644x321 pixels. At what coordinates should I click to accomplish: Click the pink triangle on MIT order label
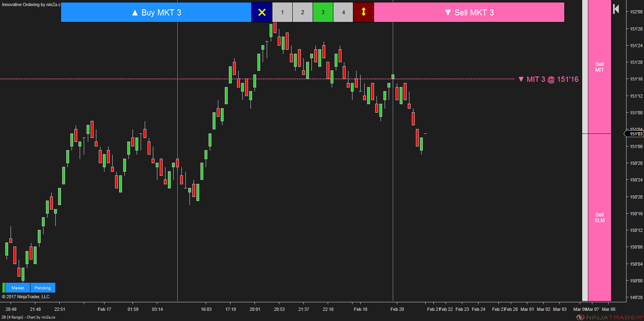[521, 79]
